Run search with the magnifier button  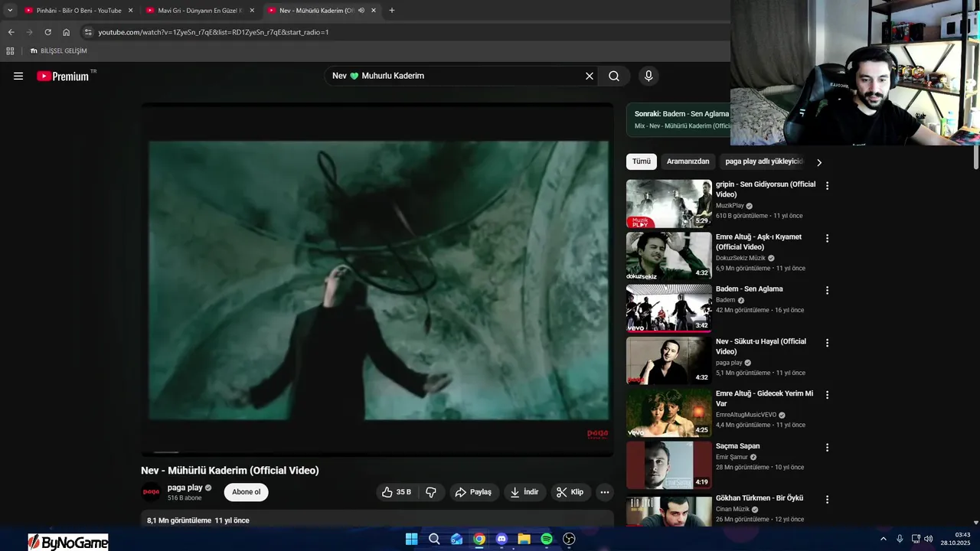pyautogui.click(x=614, y=76)
